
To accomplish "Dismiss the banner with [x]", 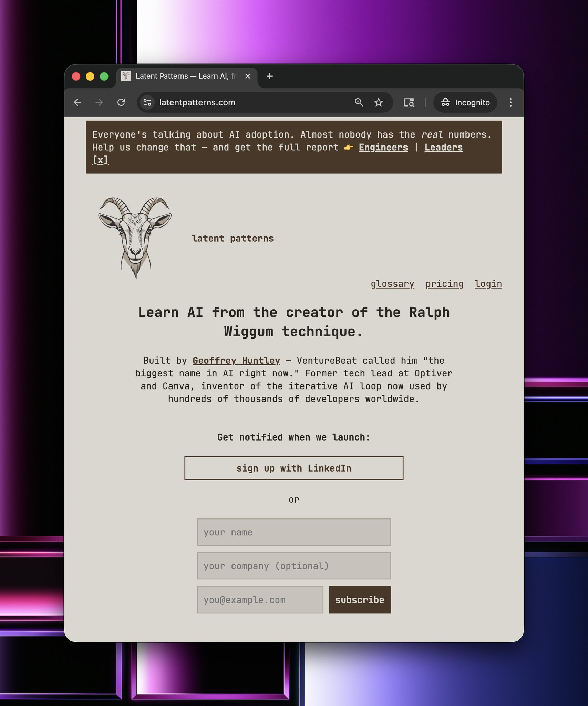I will (100, 160).
